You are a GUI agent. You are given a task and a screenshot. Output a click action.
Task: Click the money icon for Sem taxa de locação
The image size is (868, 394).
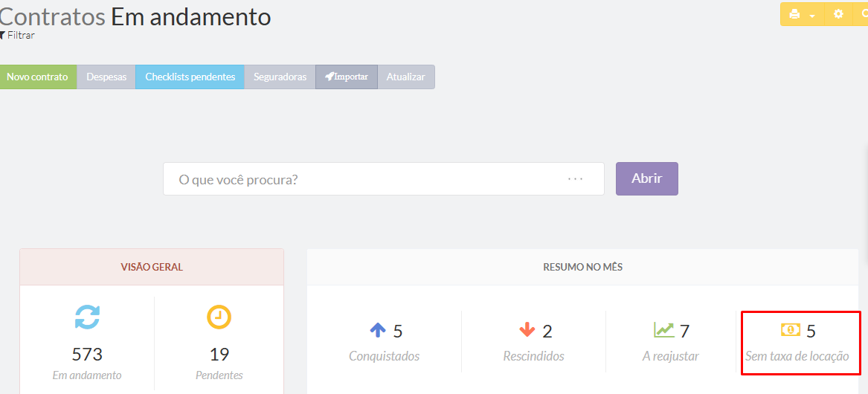(790, 330)
